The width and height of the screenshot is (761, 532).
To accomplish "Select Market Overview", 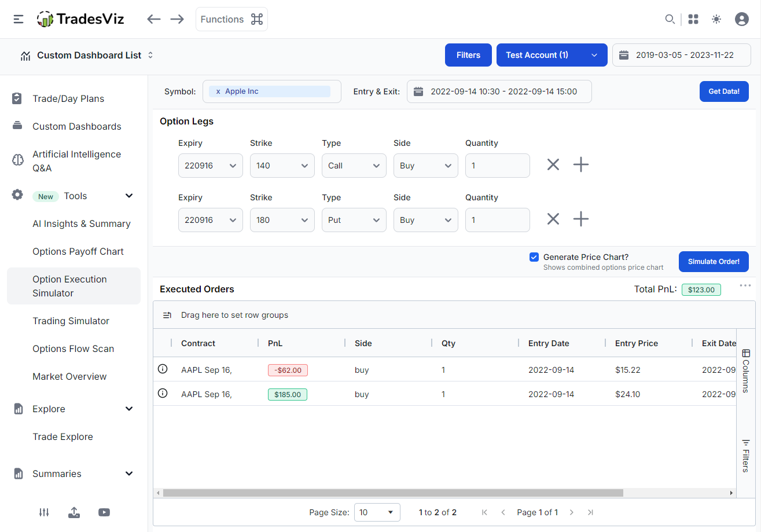I will (x=69, y=376).
